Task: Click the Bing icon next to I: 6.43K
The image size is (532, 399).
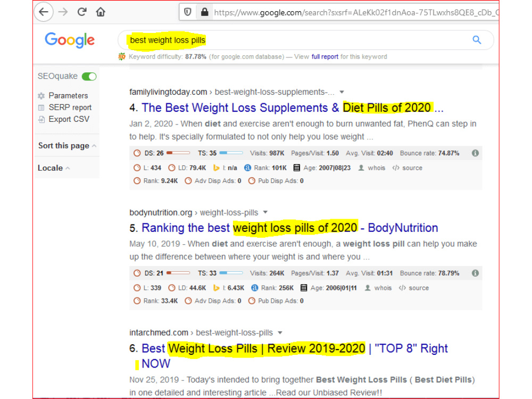Action: 216,288
